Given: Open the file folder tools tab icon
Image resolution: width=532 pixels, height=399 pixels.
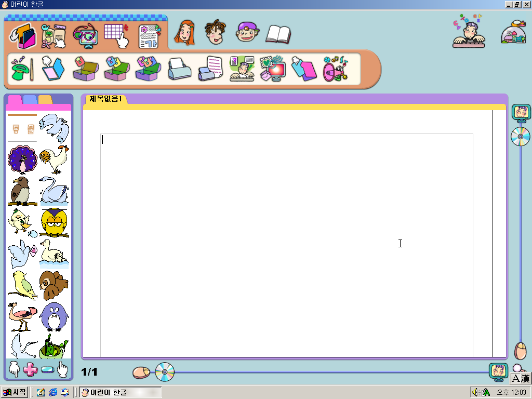Looking at the screenshot, I should coord(23,36).
